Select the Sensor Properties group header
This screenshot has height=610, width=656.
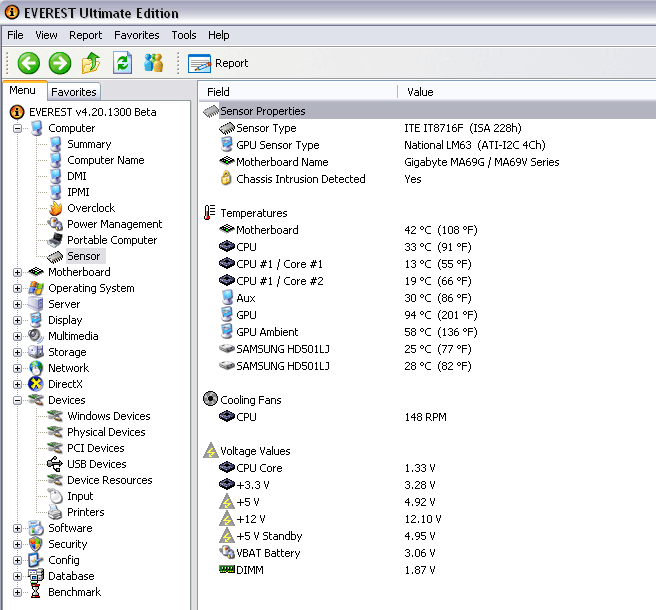(x=428, y=111)
